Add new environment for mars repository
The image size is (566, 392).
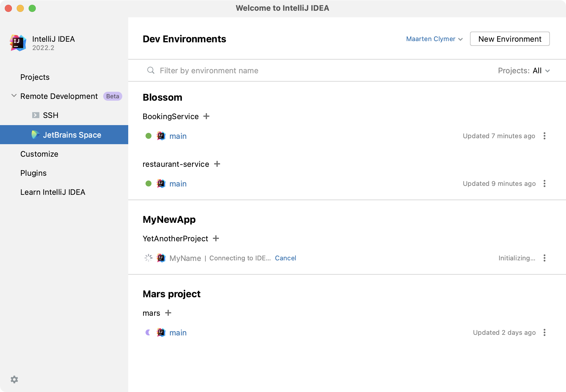point(168,313)
